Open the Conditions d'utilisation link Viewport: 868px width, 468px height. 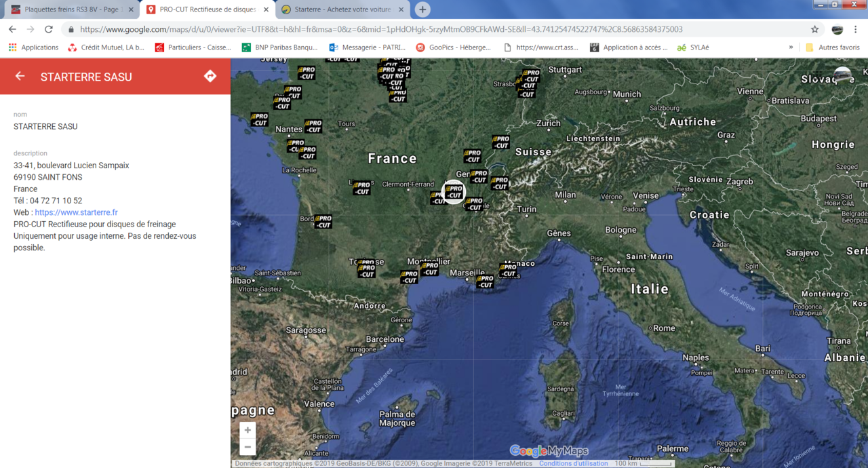click(x=573, y=463)
